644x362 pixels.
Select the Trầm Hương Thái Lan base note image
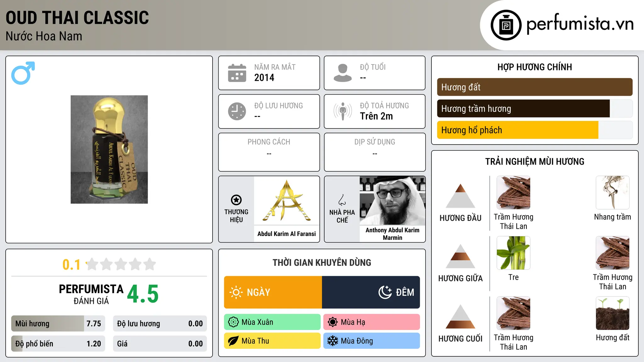(514, 313)
